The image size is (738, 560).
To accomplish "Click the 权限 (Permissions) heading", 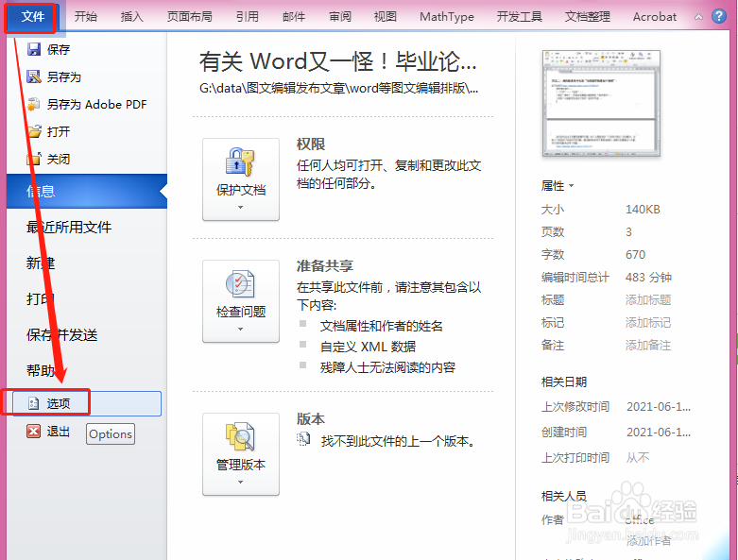I will [x=311, y=144].
